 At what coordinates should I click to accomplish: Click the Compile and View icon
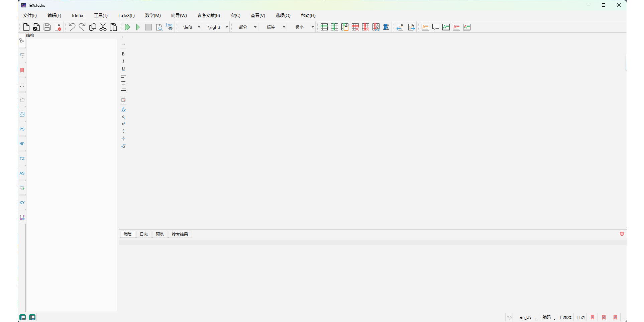click(127, 27)
